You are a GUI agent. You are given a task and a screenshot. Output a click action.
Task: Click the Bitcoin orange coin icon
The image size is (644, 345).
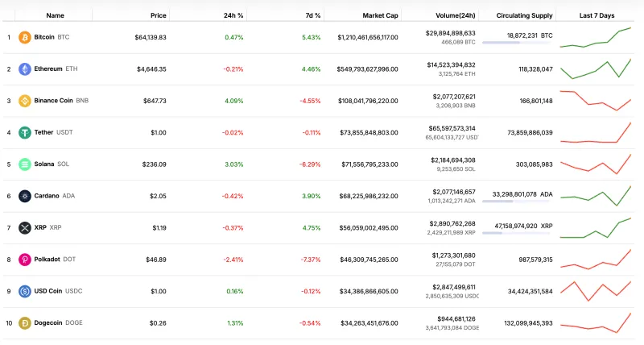point(25,37)
